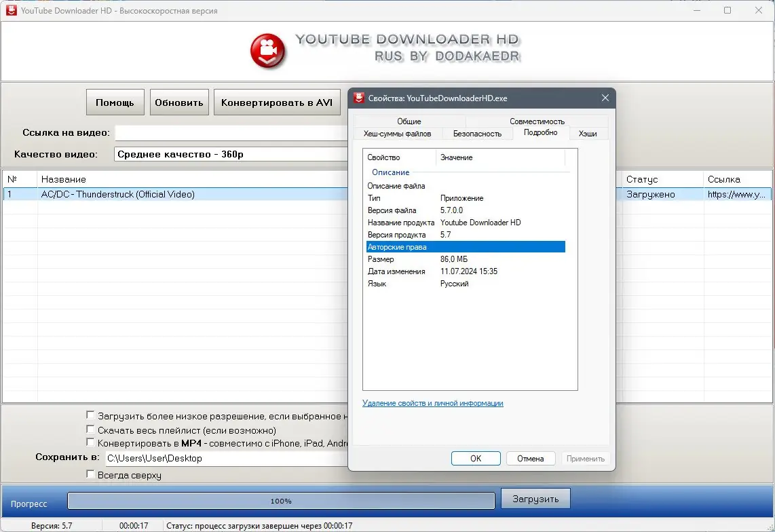Select the Язык Русский row
The width and height of the screenshot is (775, 532).
[x=466, y=284]
